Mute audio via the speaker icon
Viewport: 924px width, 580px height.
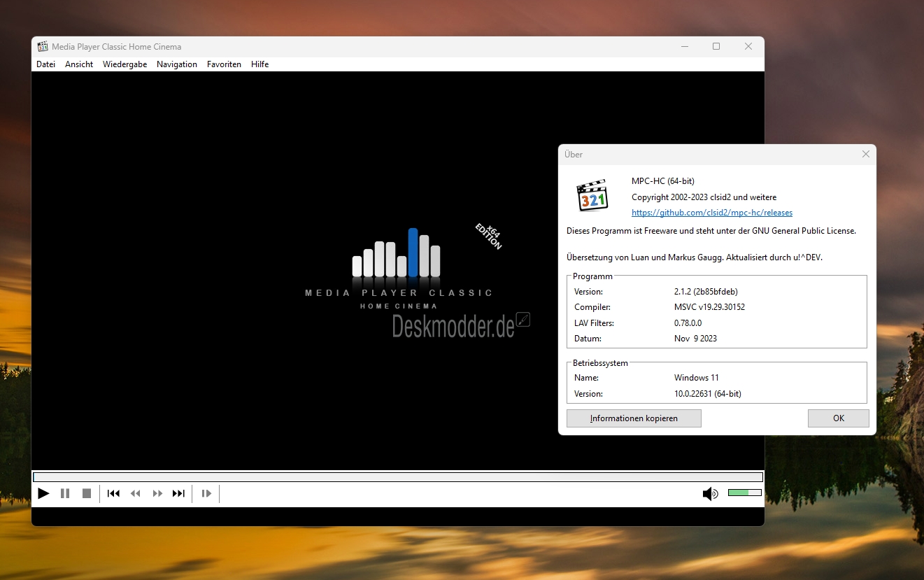click(x=710, y=494)
